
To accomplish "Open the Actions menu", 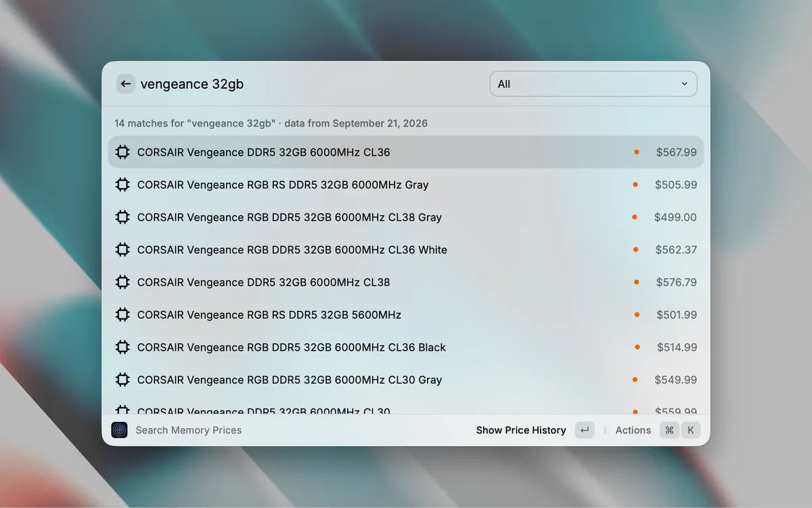I will coord(633,430).
